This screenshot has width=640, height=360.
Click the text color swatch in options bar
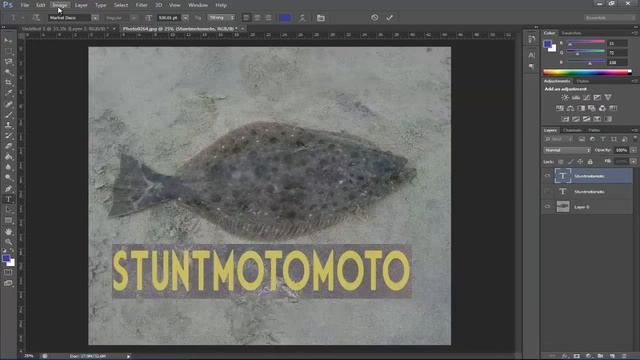coord(285,18)
